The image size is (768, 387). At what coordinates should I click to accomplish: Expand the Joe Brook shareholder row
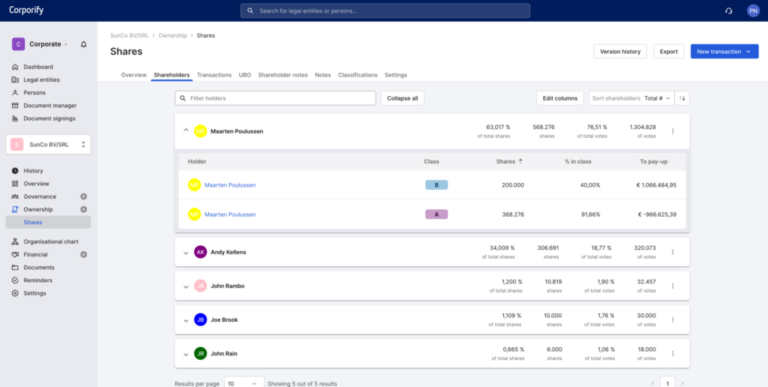(186, 320)
